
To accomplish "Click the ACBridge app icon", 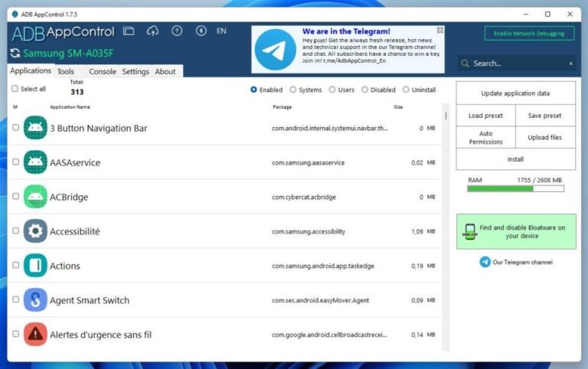I will click(x=35, y=197).
